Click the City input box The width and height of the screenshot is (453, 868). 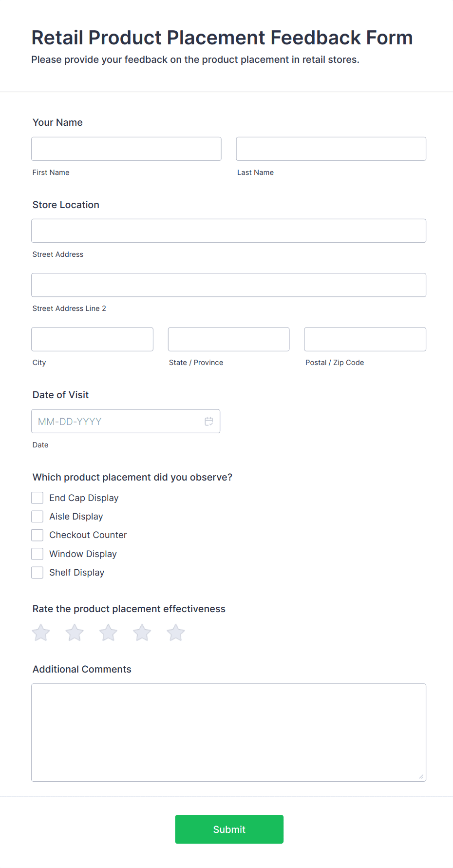click(92, 339)
